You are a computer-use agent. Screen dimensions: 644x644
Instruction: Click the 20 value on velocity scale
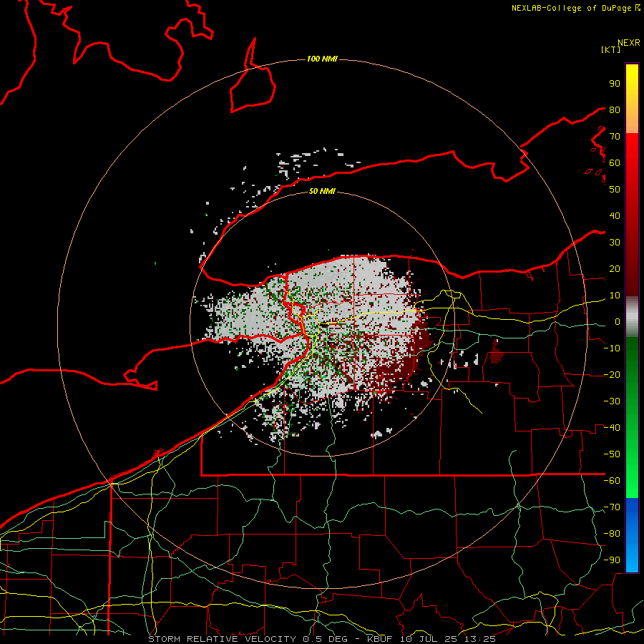pos(615,269)
